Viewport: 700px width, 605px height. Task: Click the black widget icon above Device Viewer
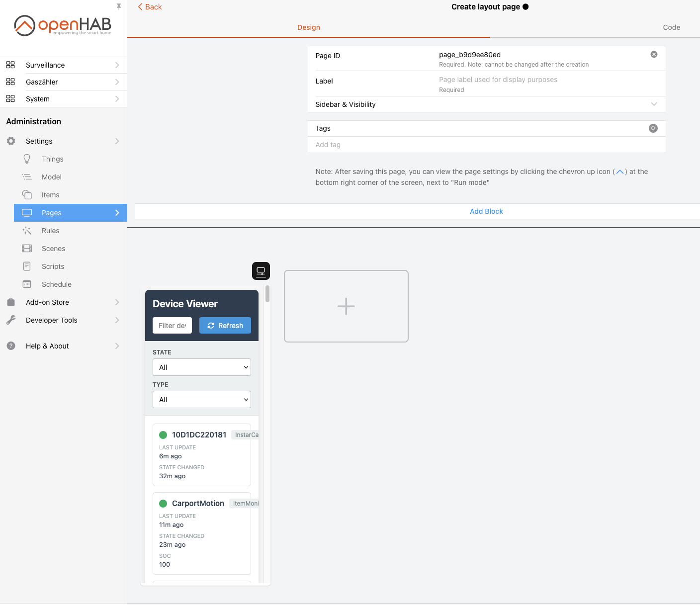[261, 271]
